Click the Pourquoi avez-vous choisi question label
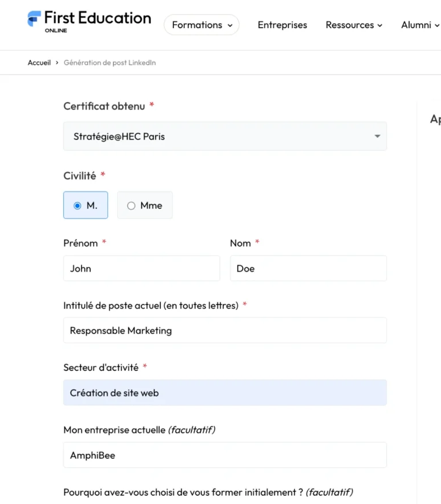This screenshot has height=504, width=441. click(x=208, y=492)
